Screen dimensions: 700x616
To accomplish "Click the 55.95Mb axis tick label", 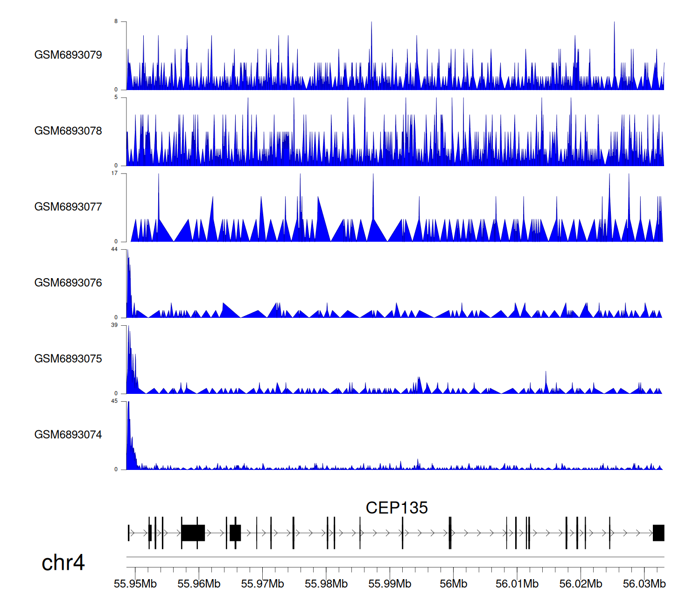I will (x=135, y=584).
